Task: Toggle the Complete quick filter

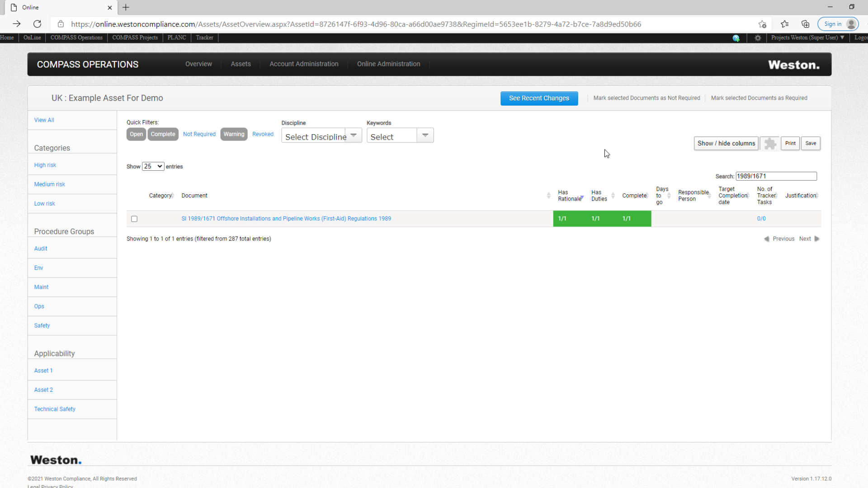Action: (x=163, y=134)
